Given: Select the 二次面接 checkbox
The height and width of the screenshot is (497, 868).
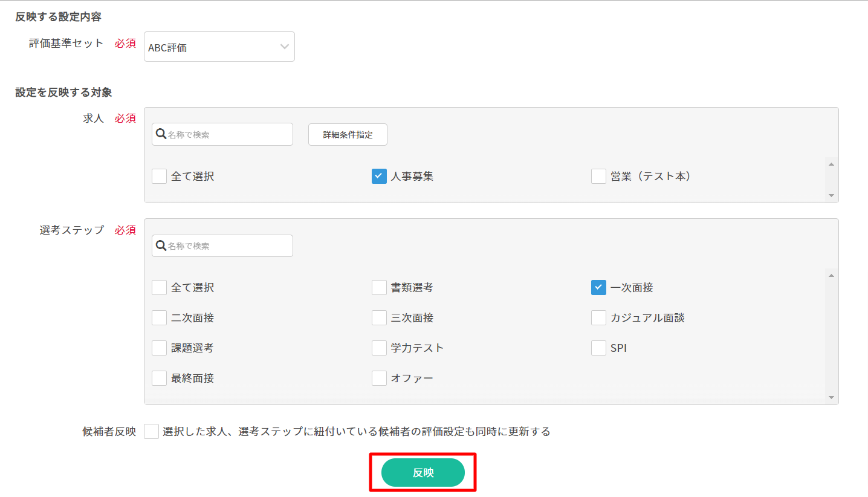Looking at the screenshot, I should 160,318.
